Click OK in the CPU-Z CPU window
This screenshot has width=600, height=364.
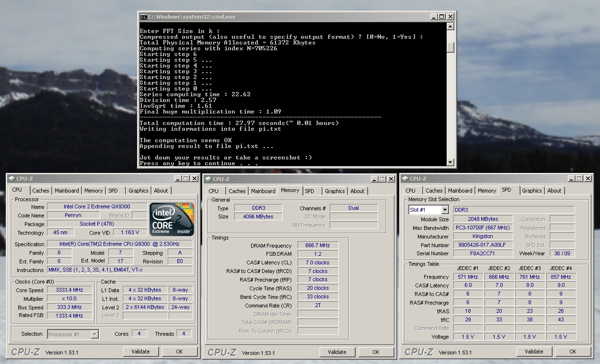coord(179,352)
